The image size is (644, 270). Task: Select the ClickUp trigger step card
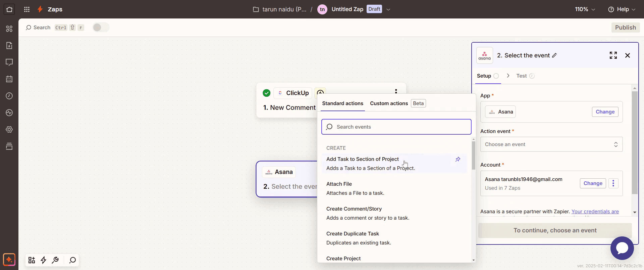(x=331, y=100)
